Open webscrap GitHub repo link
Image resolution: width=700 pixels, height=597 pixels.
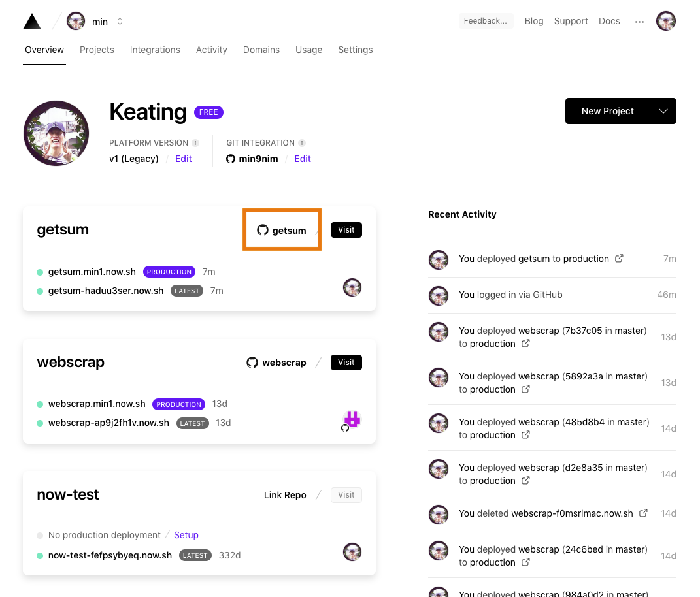[x=276, y=363]
